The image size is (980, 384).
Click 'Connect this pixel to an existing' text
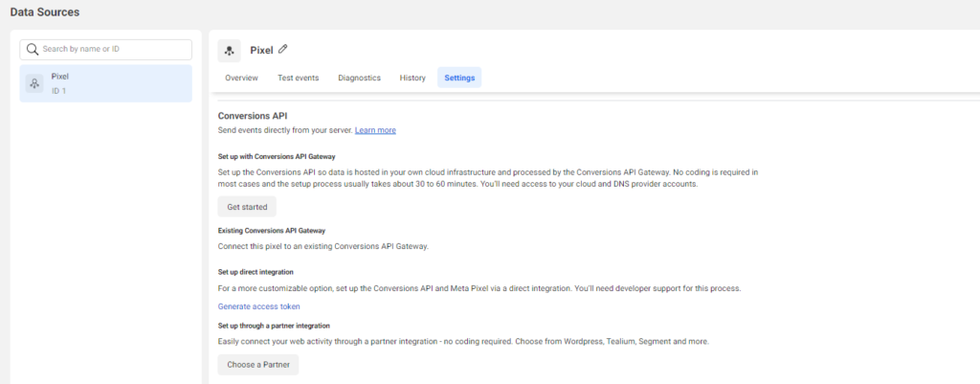point(323,246)
